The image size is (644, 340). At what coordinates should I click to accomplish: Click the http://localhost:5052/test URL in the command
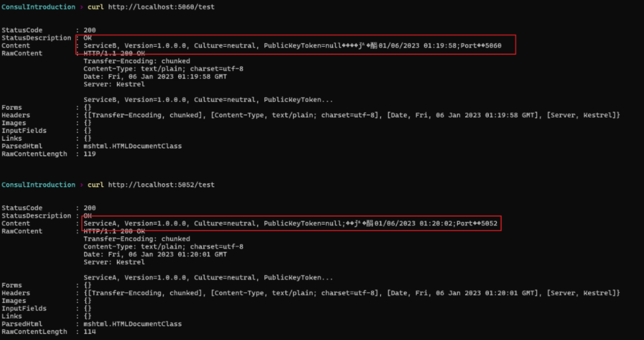click(x=161, y=185)
